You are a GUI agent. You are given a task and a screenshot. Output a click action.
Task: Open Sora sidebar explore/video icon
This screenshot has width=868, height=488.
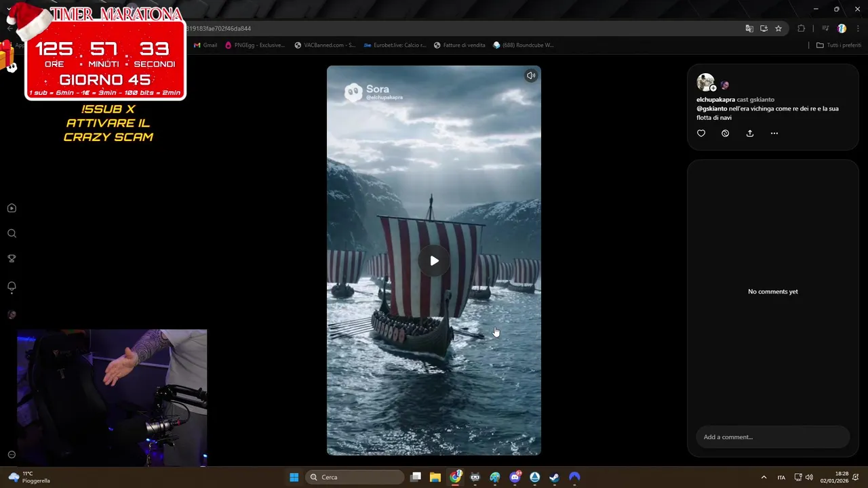pos(12,208)
